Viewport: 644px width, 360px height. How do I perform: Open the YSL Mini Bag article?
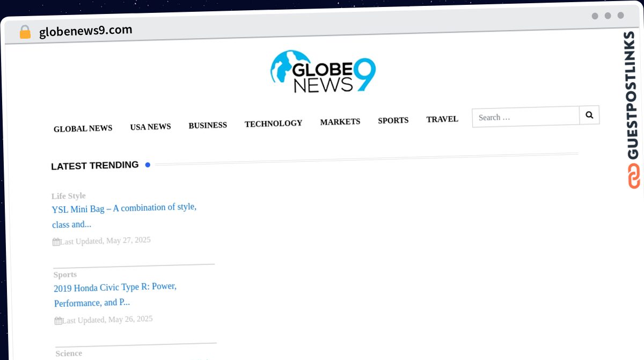[x=124, y=215]
